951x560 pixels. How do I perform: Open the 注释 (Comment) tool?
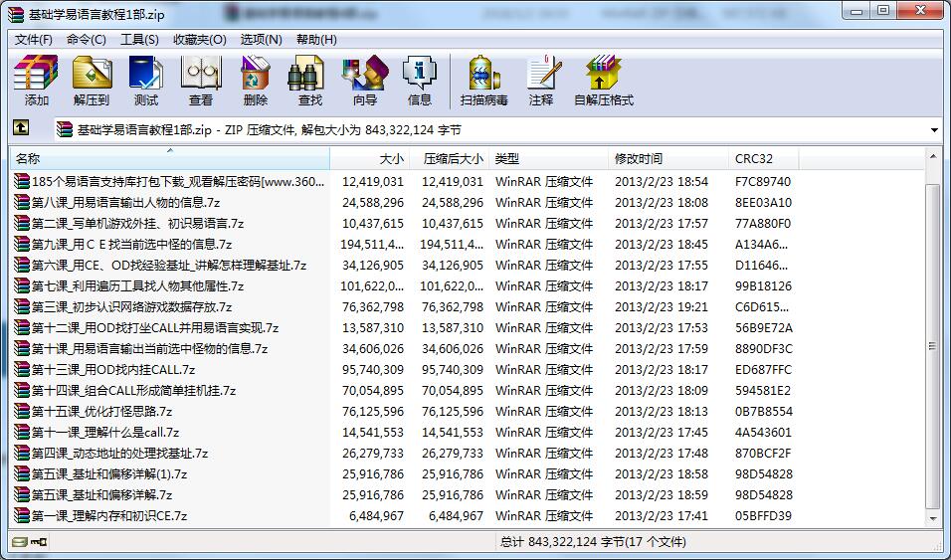point(541,81)
